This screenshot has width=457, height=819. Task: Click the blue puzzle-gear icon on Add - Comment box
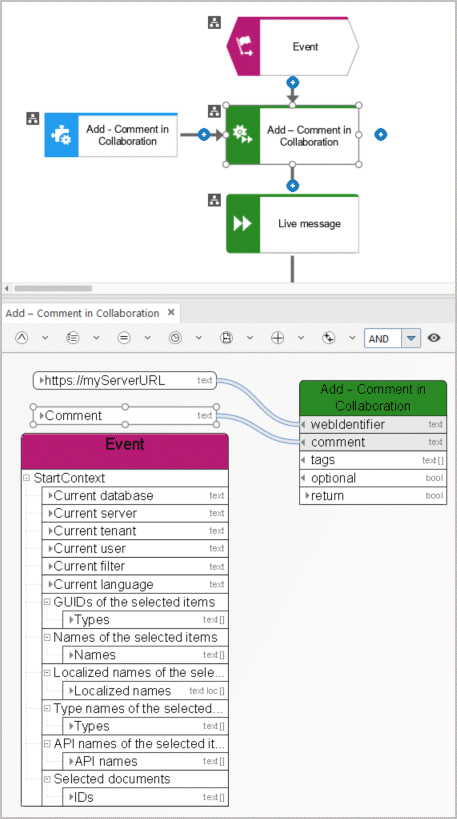pos(61,135)
